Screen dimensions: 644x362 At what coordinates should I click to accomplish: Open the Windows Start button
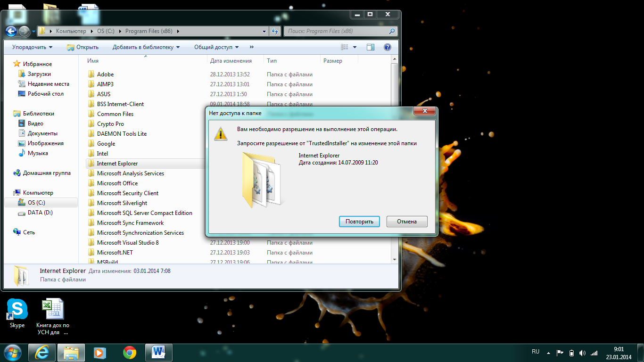click(x=12, y=352)
